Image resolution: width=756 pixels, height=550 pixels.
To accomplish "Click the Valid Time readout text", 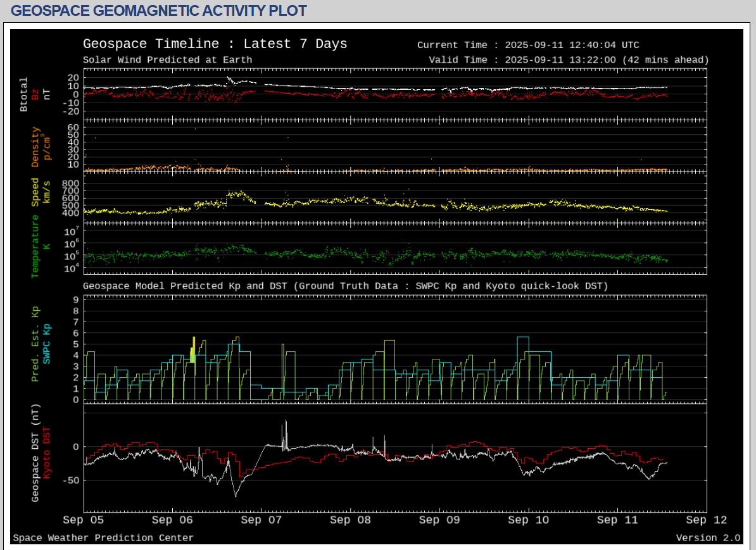I will pyautogui.click(x=569, y=60).
